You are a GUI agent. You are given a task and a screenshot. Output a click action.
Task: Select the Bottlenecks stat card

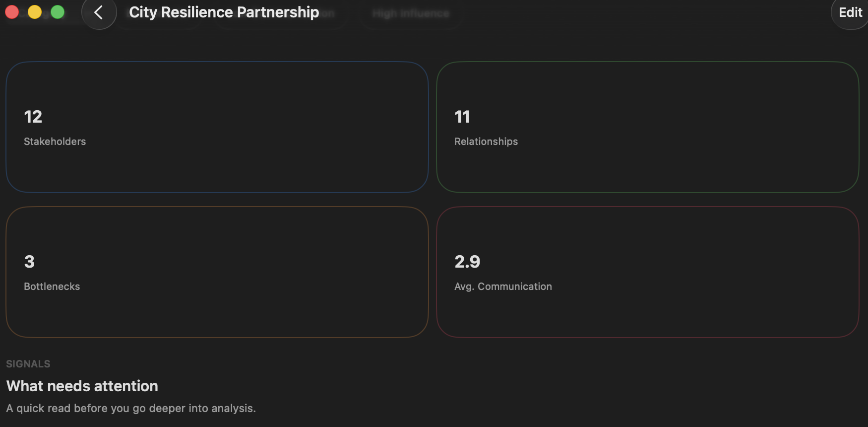click(x=217, y=272)
